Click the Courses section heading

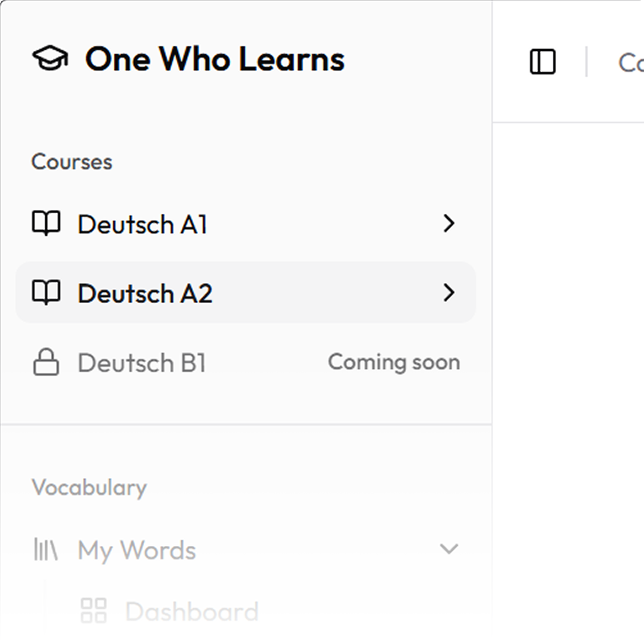[x=72, y=162]
